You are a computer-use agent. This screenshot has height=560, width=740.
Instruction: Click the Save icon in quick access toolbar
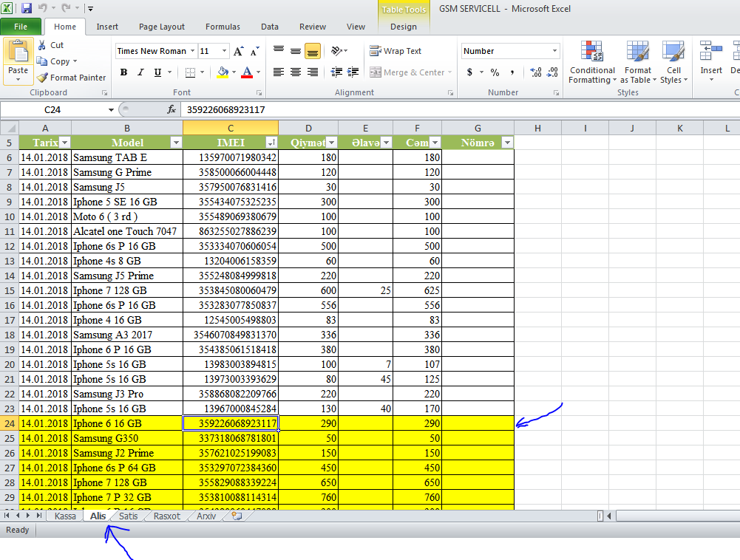(x=27, y=8)
